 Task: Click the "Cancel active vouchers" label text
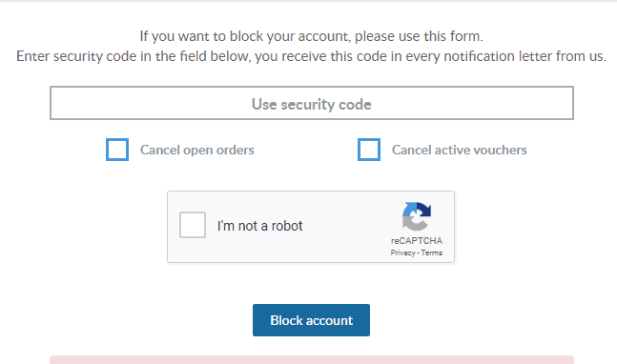[x=460, y=150]
